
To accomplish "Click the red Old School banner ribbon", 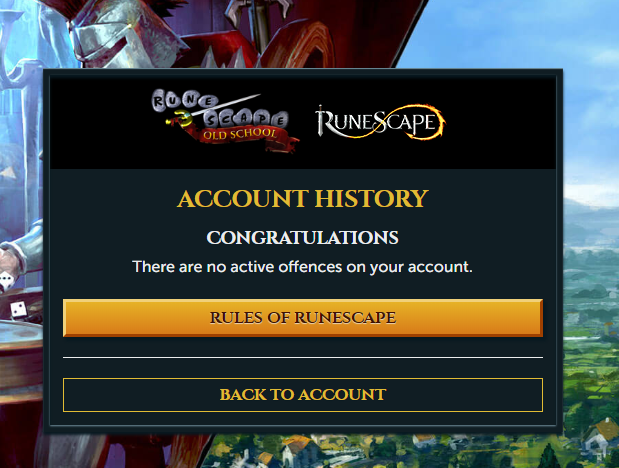I will [243, 138].
